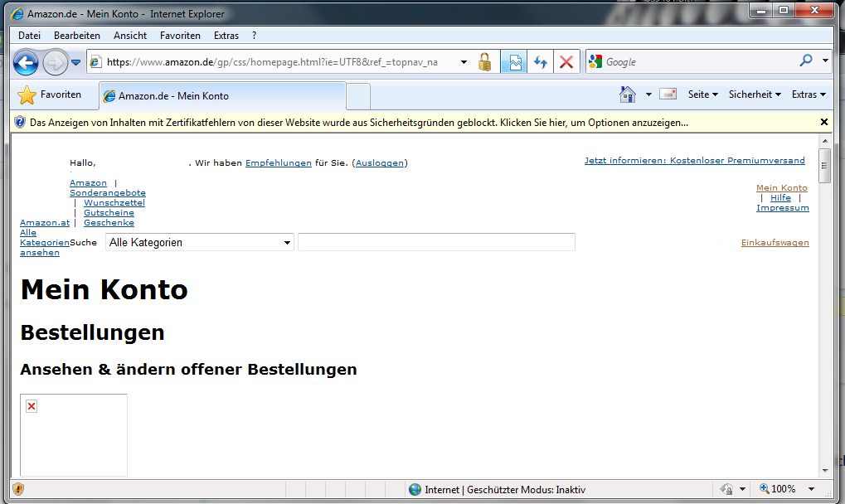Click the Amazon product search text field
Screen dimensions: 845x504
click(x=436, y=242)
